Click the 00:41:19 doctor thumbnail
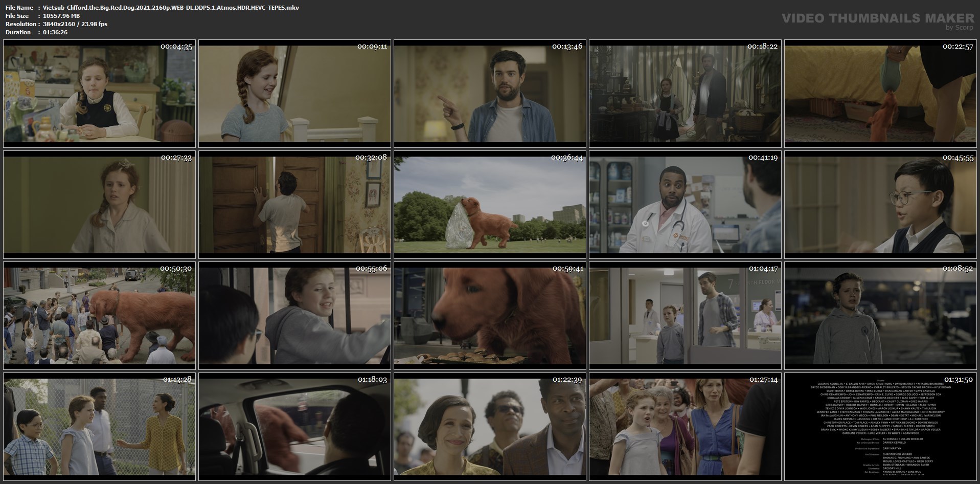 coord(685,205)
